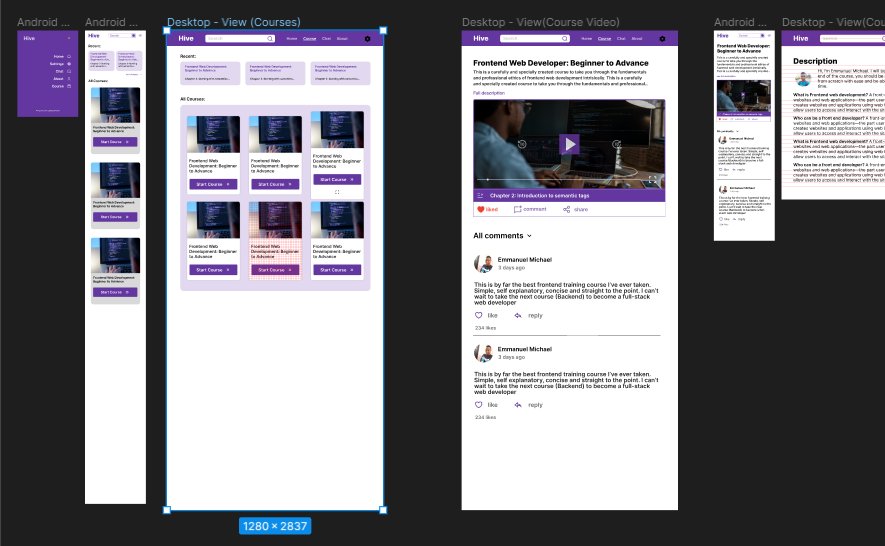Viewport: 885px width, 546px height.
Task: Click the settings gear icon in the Course Video frame header
Action: point(662,39)
